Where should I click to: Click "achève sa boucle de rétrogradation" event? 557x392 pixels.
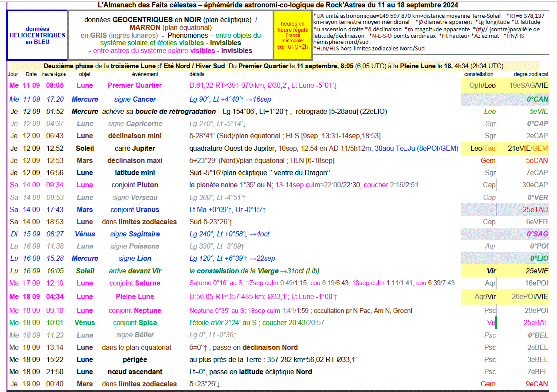[x=159, y=112]
